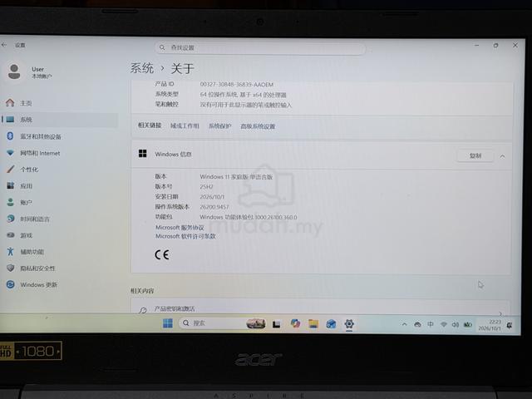Viewport: 532px width, 399px height.
Task: Go back with the Settings back arrow
Action: 4,45
